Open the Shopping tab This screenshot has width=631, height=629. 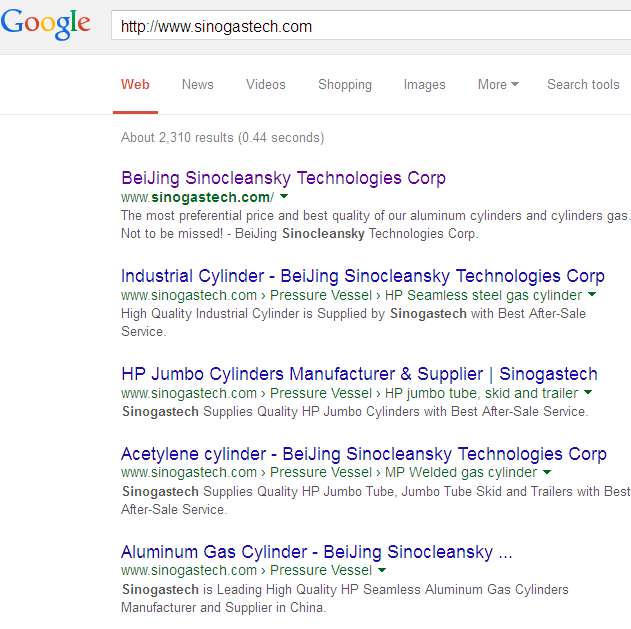(345, 85)
